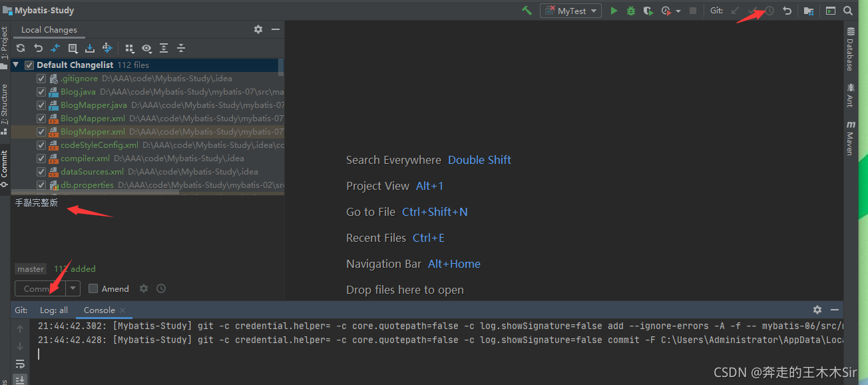
Task: Open Search Everywhere magnifier icon
Action: [848, 11]
